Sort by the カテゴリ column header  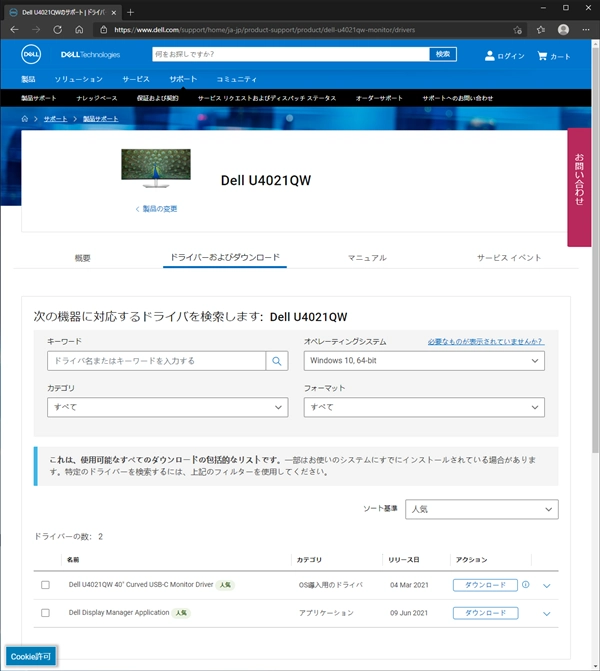(309, 560)
